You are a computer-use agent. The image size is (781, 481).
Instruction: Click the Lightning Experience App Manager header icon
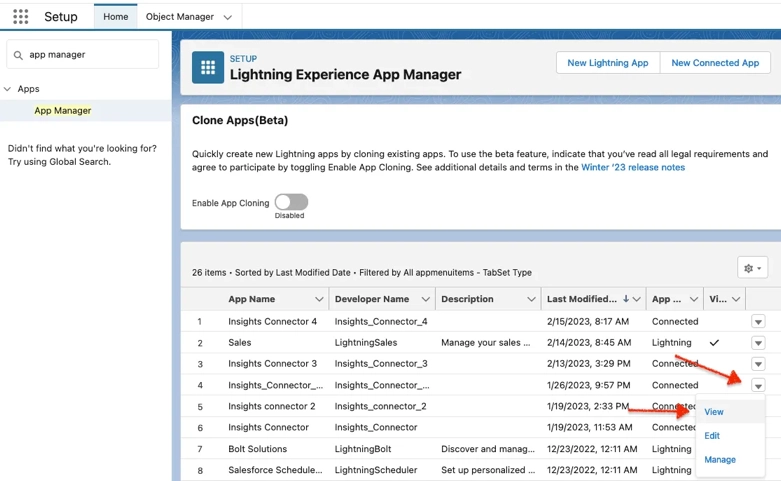pyautogui.click(x=208, y=67)
